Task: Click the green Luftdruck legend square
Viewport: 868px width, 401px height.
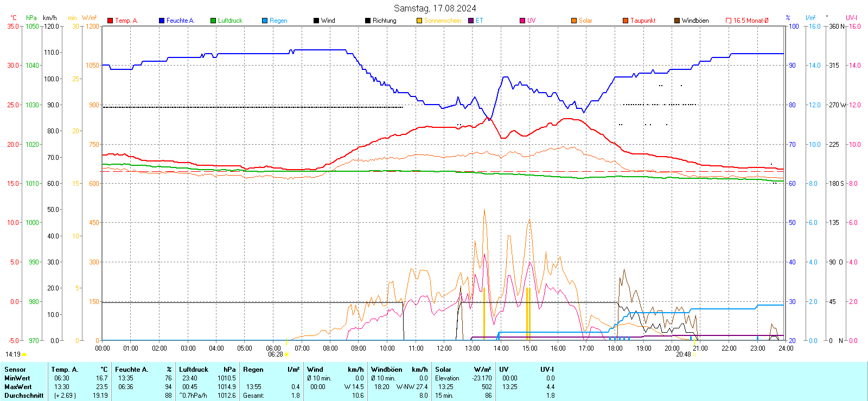Action: 213,21
